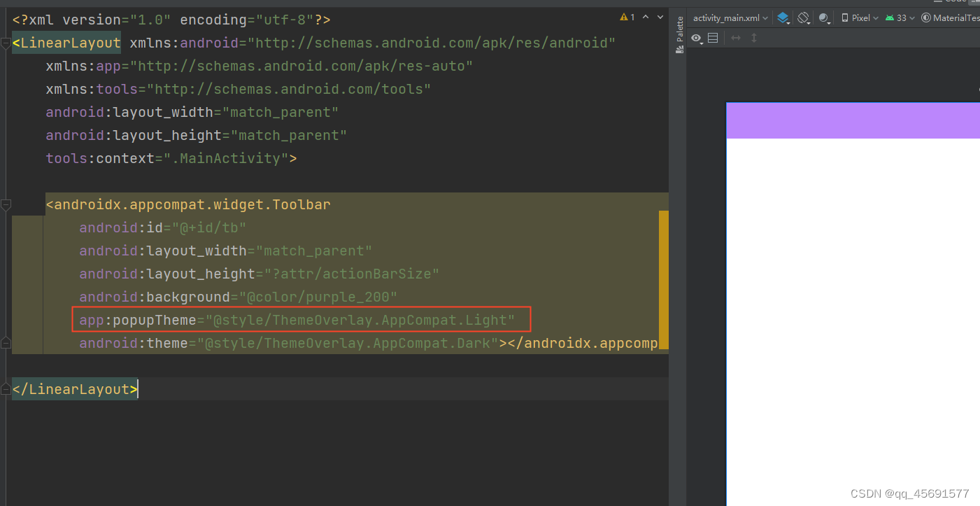Click "@style/ThemeOverlay.AppCompat.Light" value
Screen dimensions: 980x506
click(360, 321)
